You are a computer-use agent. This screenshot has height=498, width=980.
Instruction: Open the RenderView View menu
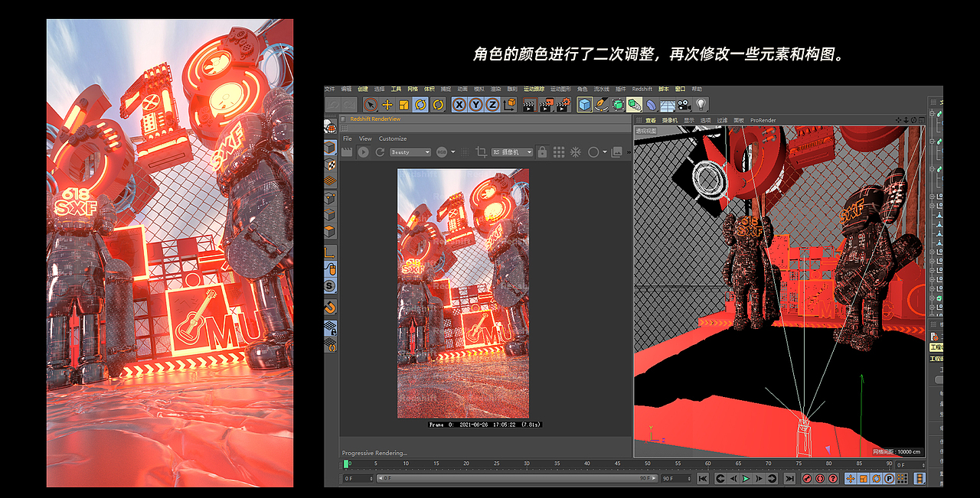click(365, 138)
